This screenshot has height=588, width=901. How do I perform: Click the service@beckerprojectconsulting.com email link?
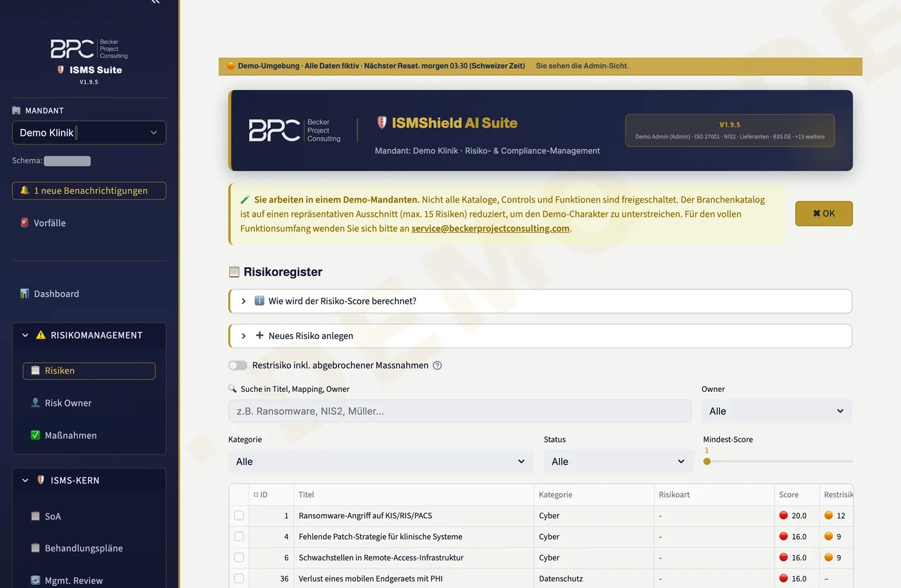click(x=490, y=228)
